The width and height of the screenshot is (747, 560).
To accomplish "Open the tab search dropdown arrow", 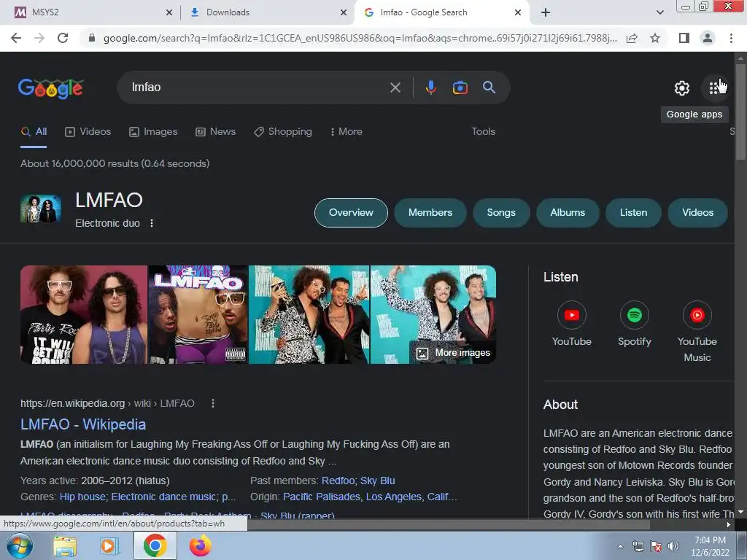I will pos(659,12).
